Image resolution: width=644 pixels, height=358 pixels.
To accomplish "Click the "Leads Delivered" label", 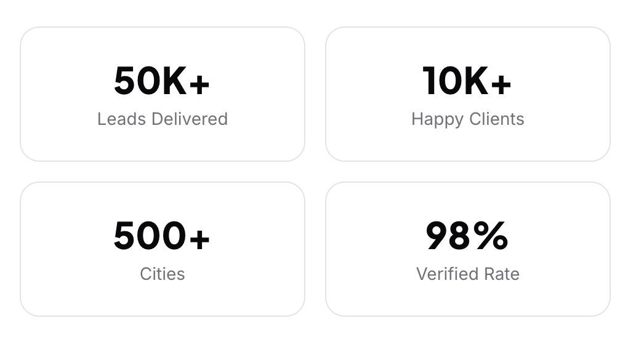I will click(163, 119).
